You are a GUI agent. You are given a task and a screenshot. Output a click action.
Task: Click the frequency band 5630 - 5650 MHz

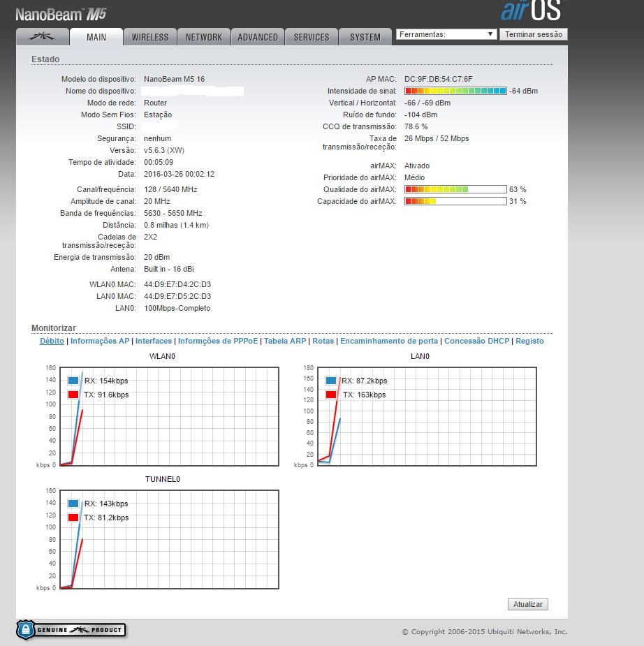point(173,213)
